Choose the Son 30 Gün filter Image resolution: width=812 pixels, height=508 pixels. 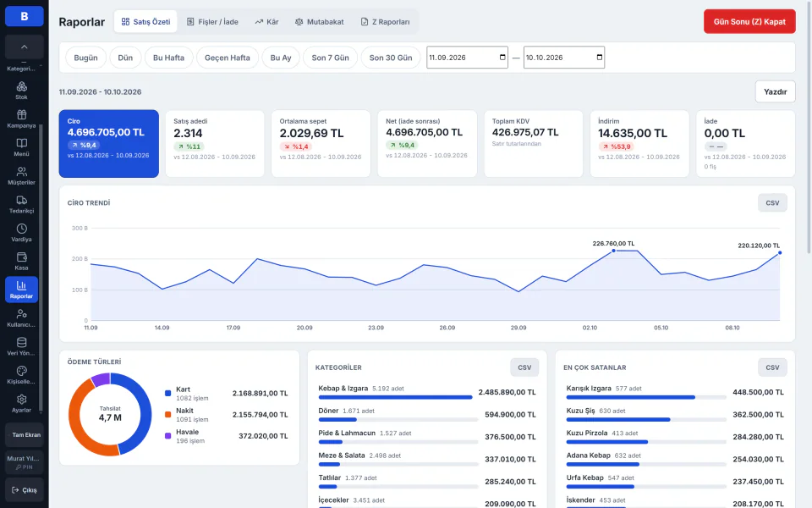click(x=391, y=58)
